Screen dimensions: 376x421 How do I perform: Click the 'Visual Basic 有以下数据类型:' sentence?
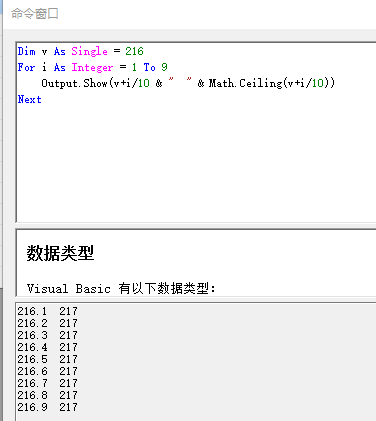pos(121,288)
